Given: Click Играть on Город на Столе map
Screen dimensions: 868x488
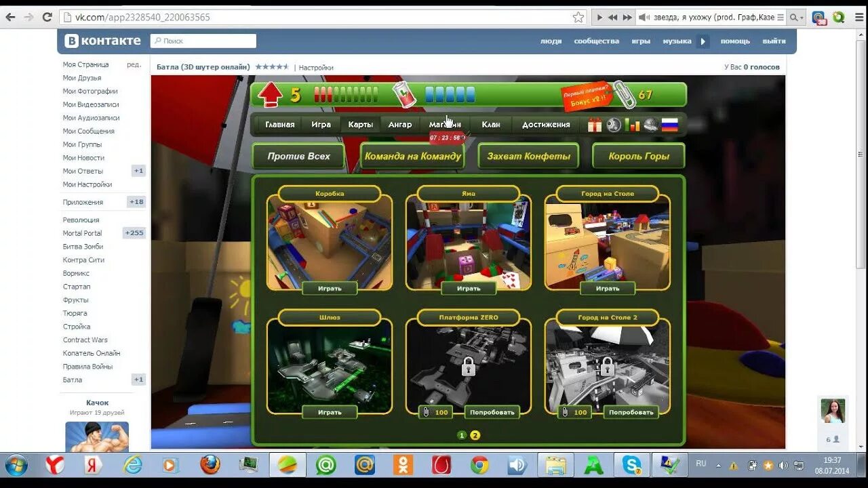Looking at the screenshot, I should click(608, 288).
